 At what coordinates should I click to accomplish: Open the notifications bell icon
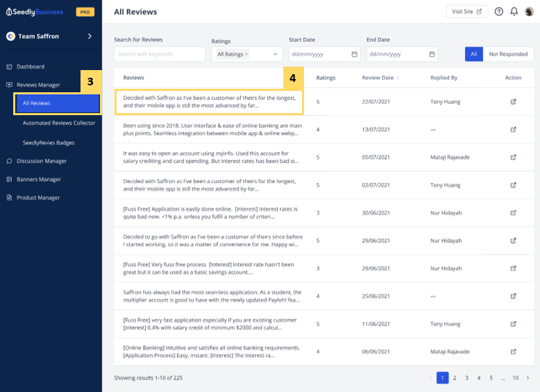[x=514, y=12]
